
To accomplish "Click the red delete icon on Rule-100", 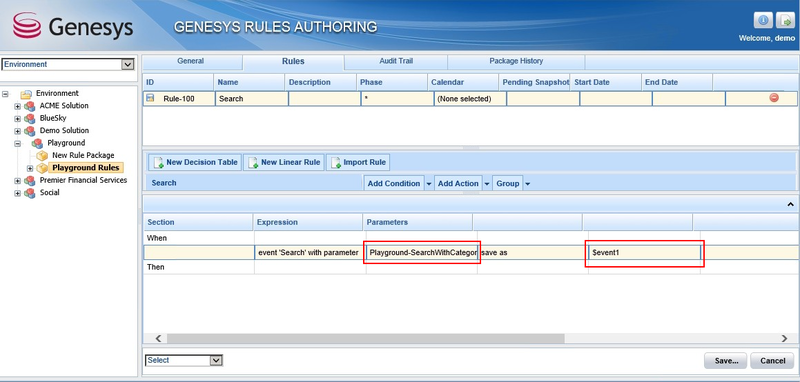I will click(774, 98).
